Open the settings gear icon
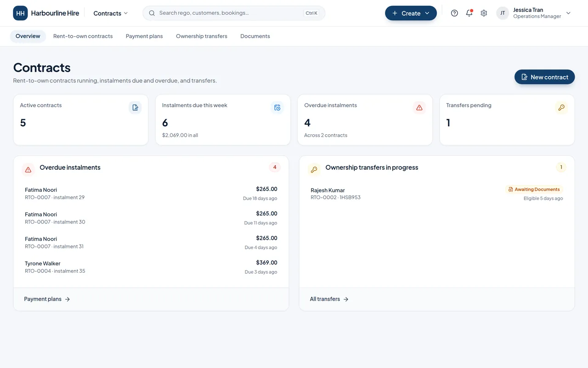Viewport: 588px width, 368px height. 484,13
